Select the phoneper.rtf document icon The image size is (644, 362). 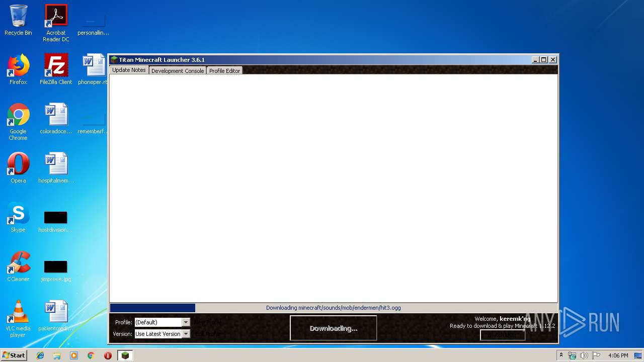point(93,69)
